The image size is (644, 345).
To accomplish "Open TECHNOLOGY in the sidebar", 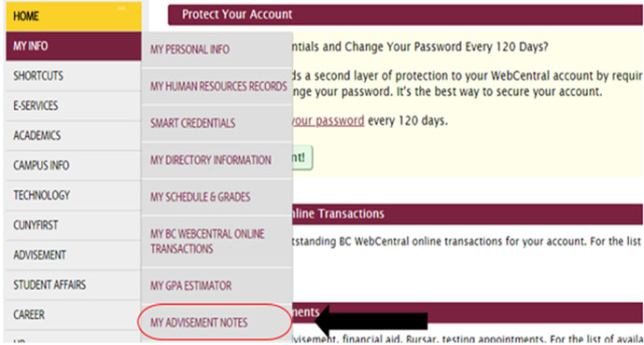I will tap(74, 195).
